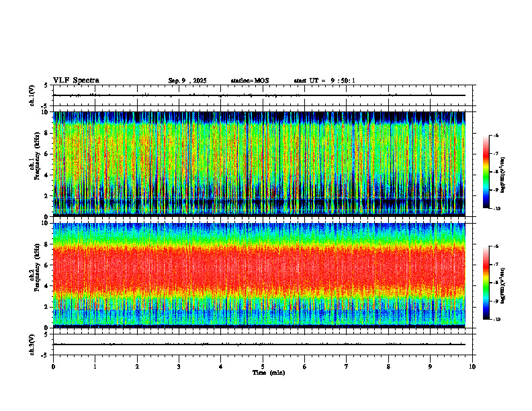Screen dimensions: 532x411
Task: Click the "-6" tick of ch.1 colorbar
Action: 496,135
